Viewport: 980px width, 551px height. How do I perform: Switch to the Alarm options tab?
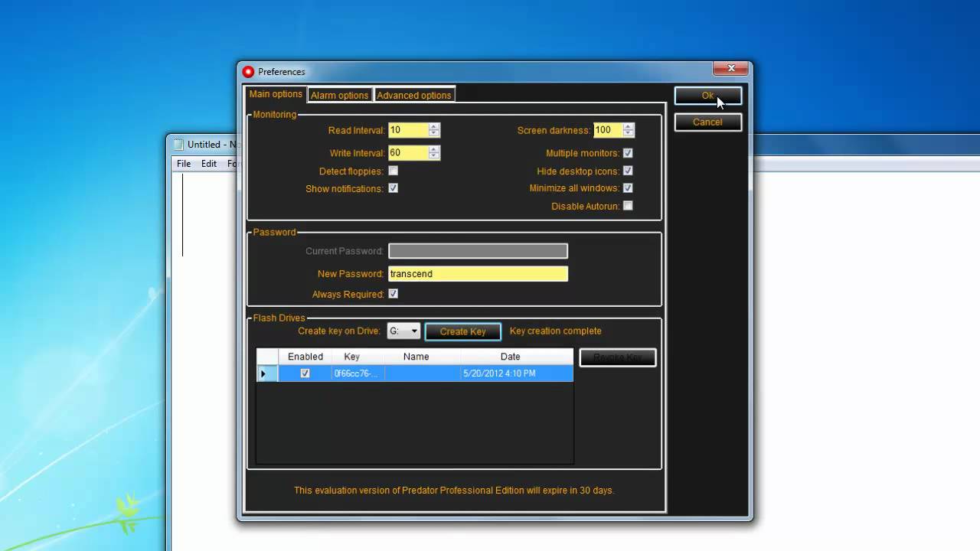pyautogui.click(x=339, y=95)
